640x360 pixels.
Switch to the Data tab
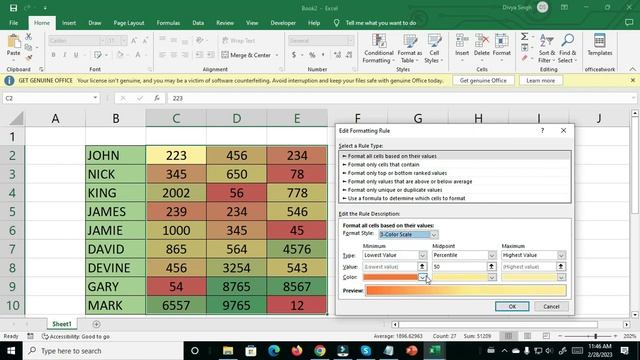coord(198,23)
